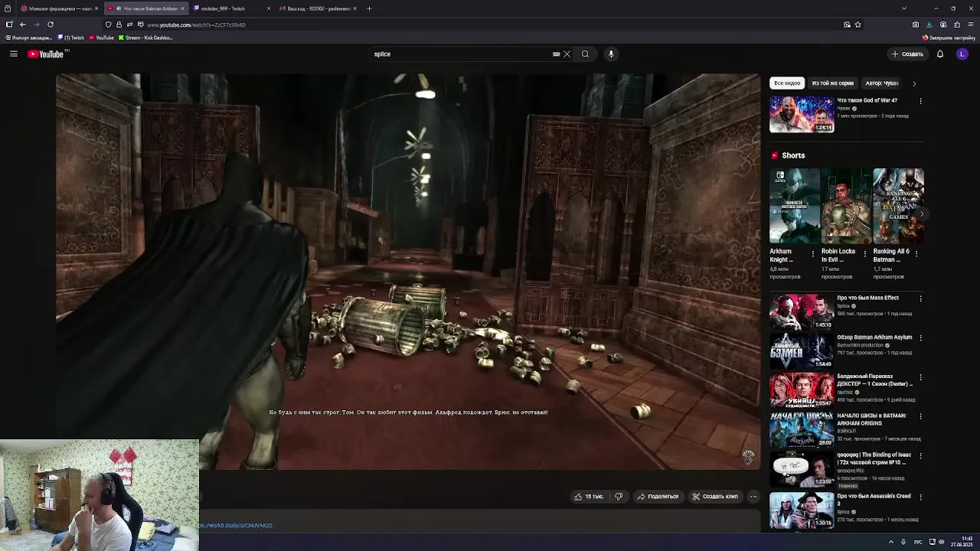Open the 'Arkham Knight' short thumbnail

click(795, 206)
